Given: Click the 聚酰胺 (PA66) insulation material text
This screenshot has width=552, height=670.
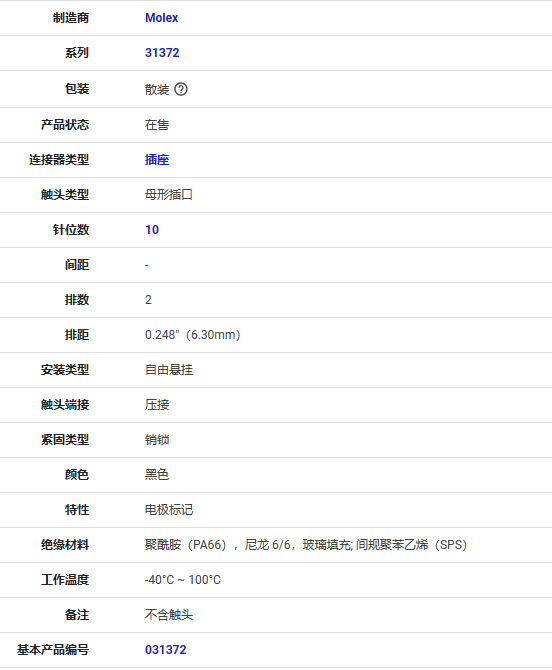Looking at the screenshot, I should pos(185,545).
